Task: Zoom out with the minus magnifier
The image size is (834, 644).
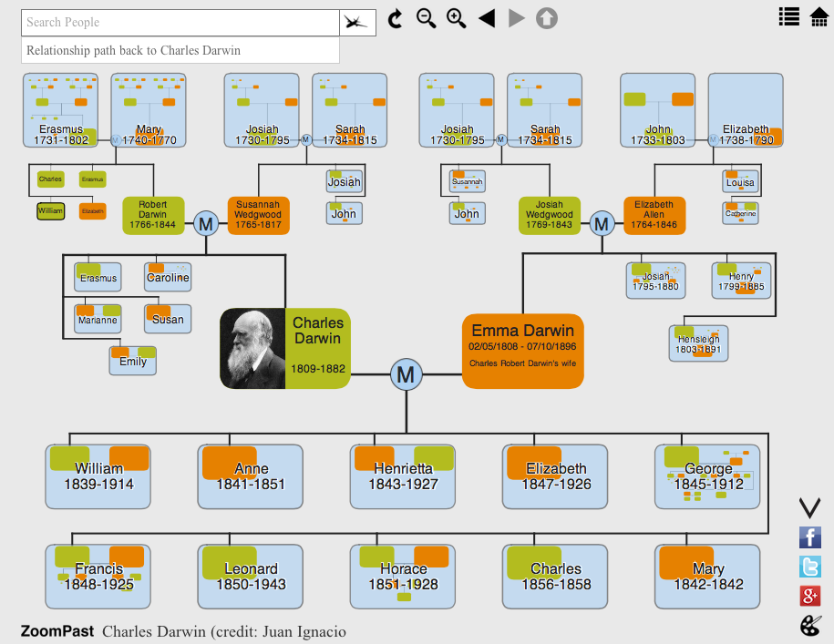Action: (x=426, y=18)
